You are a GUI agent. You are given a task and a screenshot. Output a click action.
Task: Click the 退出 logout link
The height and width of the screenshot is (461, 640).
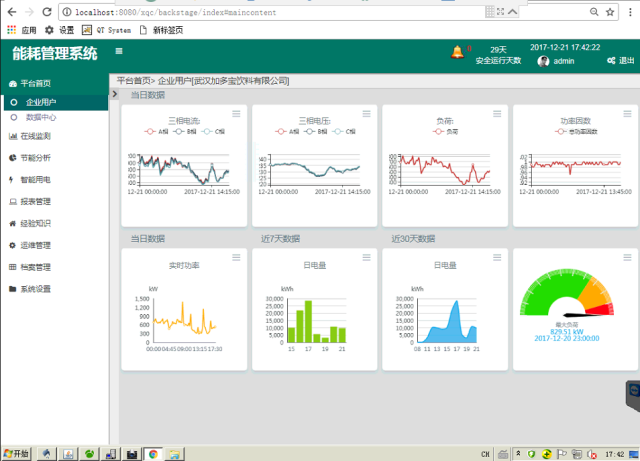(x=621, y=61)
